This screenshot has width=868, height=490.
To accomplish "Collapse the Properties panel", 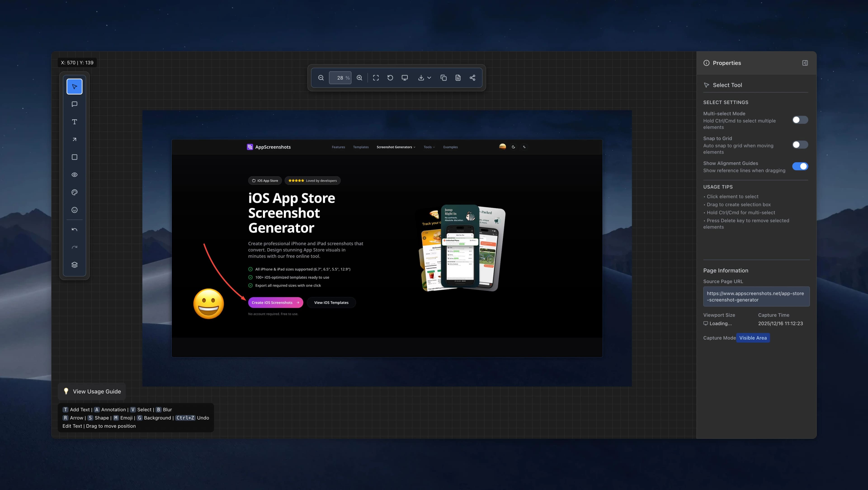I will pos(805,63).
